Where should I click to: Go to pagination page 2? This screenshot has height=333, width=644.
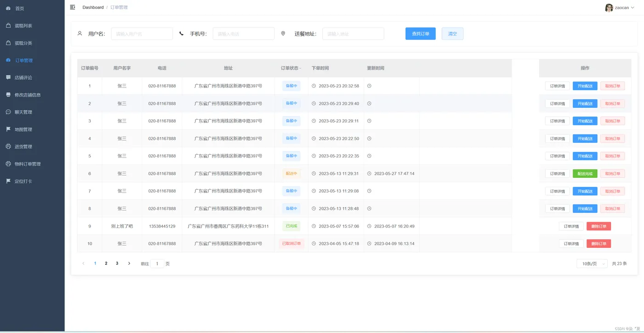[106, 263]
